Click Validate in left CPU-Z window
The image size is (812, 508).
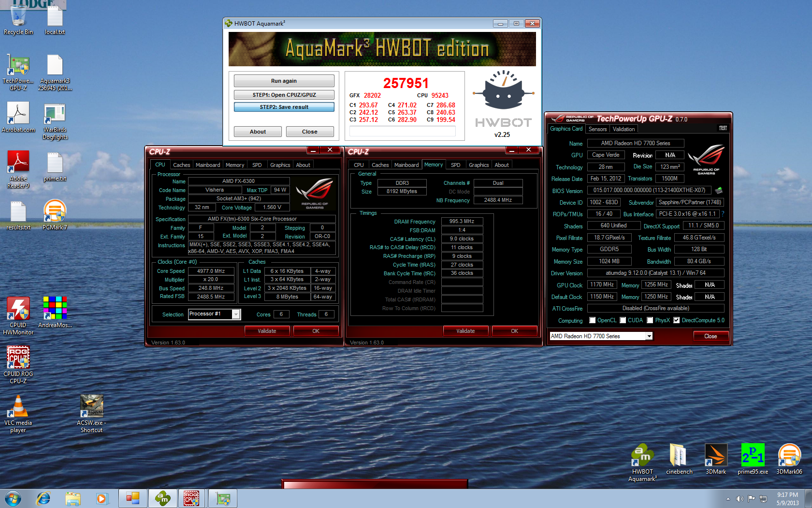[267, 331]
